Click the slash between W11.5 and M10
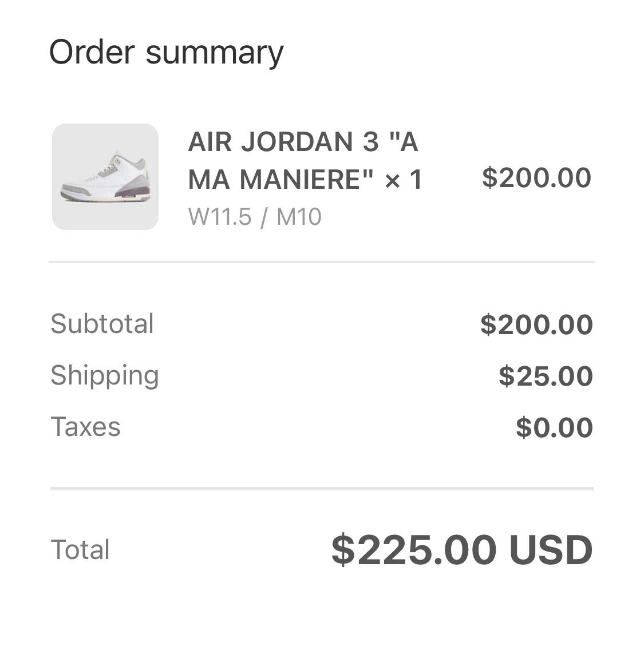644x662 pixels. [x=264, y=217]
